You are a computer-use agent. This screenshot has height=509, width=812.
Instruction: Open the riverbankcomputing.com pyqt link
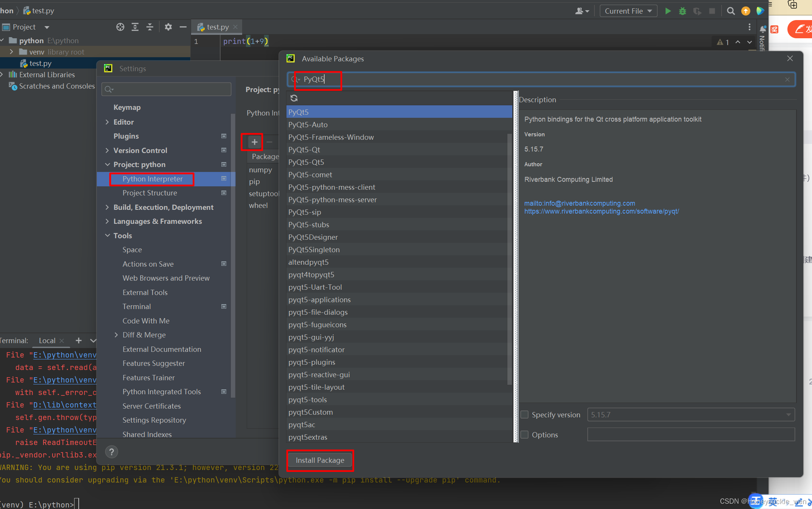click(602, 211)
